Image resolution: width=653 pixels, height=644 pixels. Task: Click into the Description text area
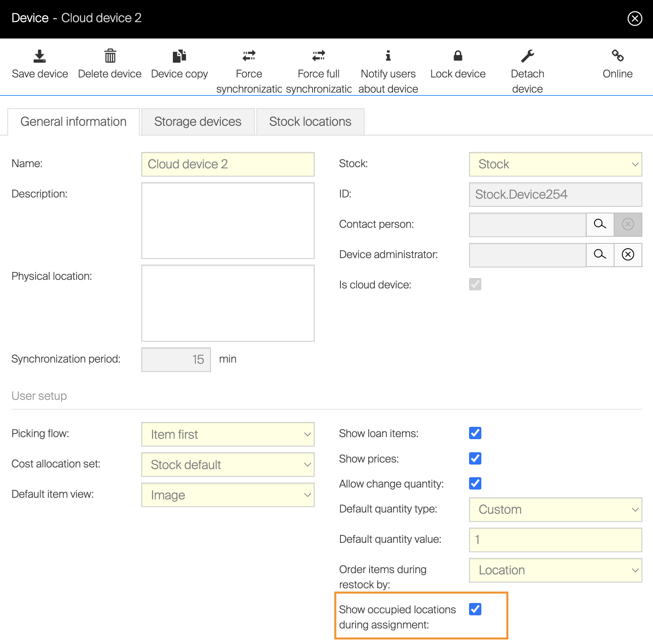pyautogui.click(x=228, y=220)
